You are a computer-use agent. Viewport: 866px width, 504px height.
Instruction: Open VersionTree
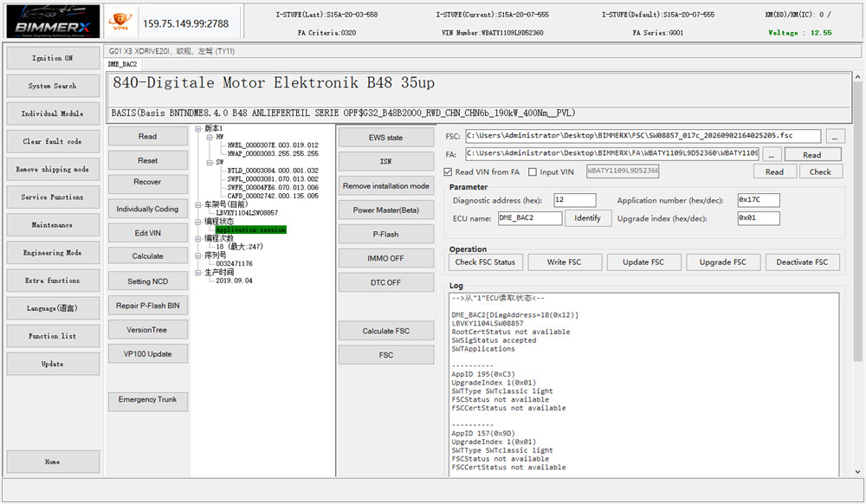[147, 330]
